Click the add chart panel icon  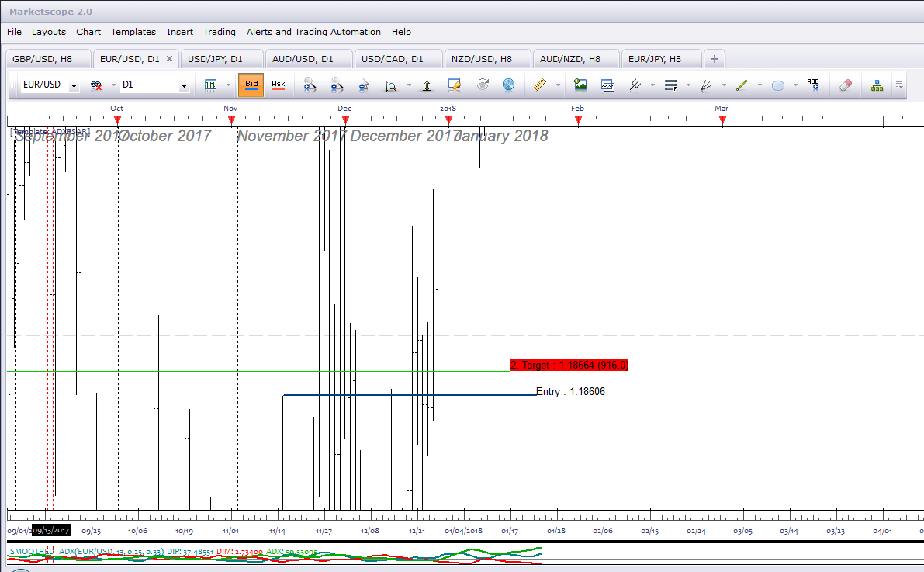pos(607,85)
